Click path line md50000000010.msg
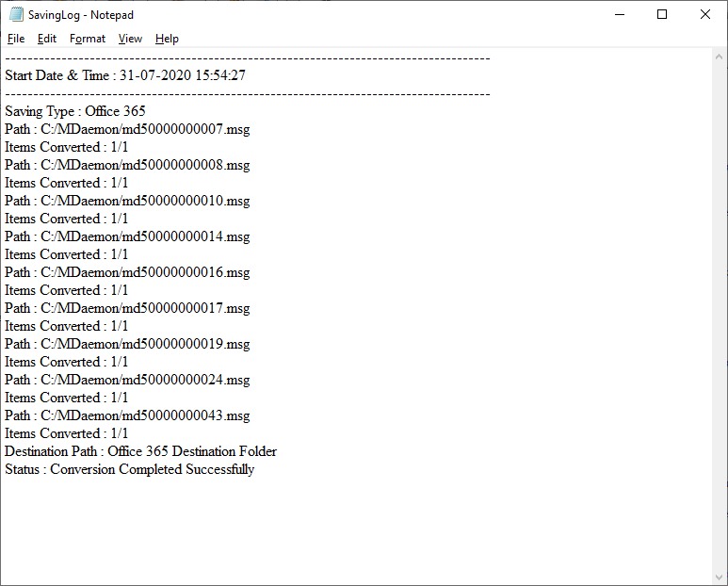The height and width of the screenshot is (586, 728). (127, 201)
